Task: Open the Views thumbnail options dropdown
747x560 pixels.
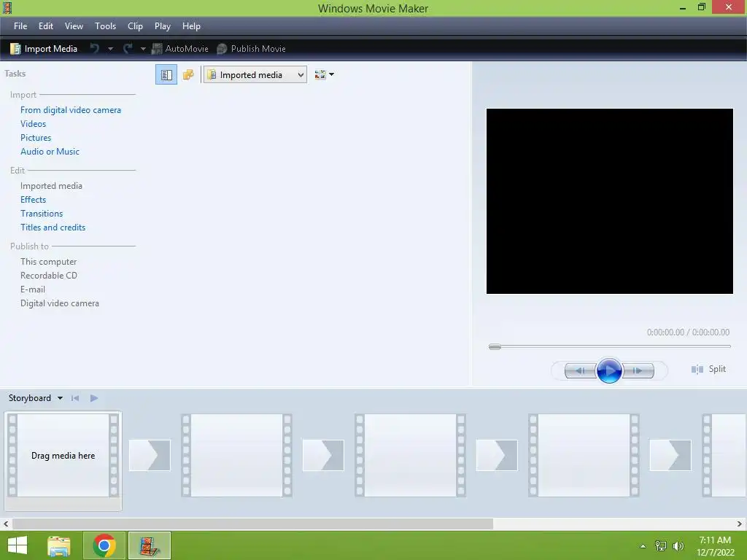Action: (x=325, y=75)
